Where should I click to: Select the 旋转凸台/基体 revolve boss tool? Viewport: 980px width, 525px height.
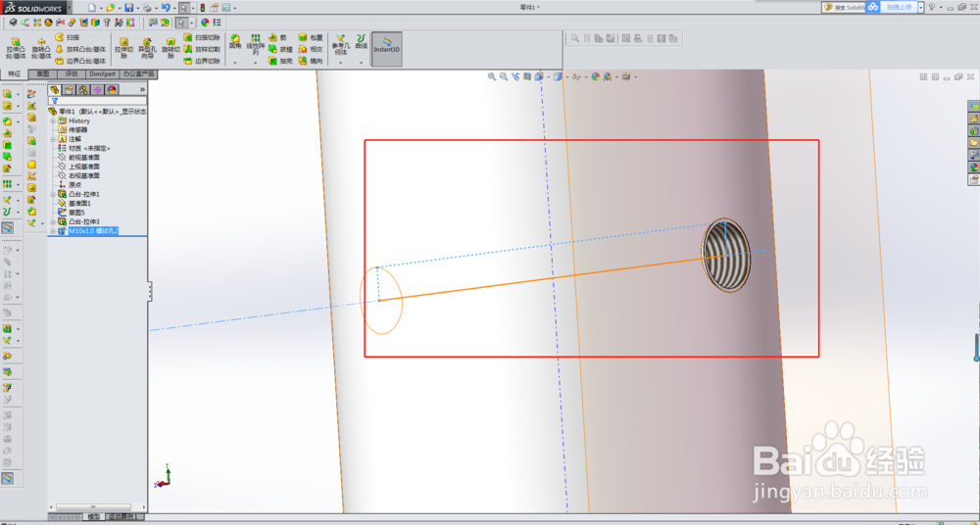click(x=40, y=48)
